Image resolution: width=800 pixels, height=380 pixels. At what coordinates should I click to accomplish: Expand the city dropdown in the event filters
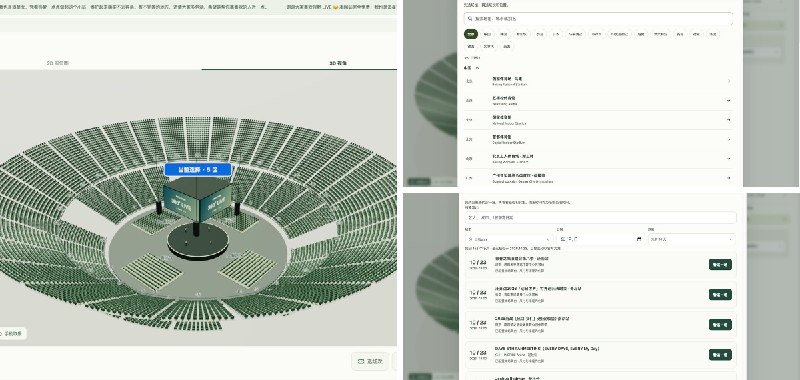coord(508,239)
